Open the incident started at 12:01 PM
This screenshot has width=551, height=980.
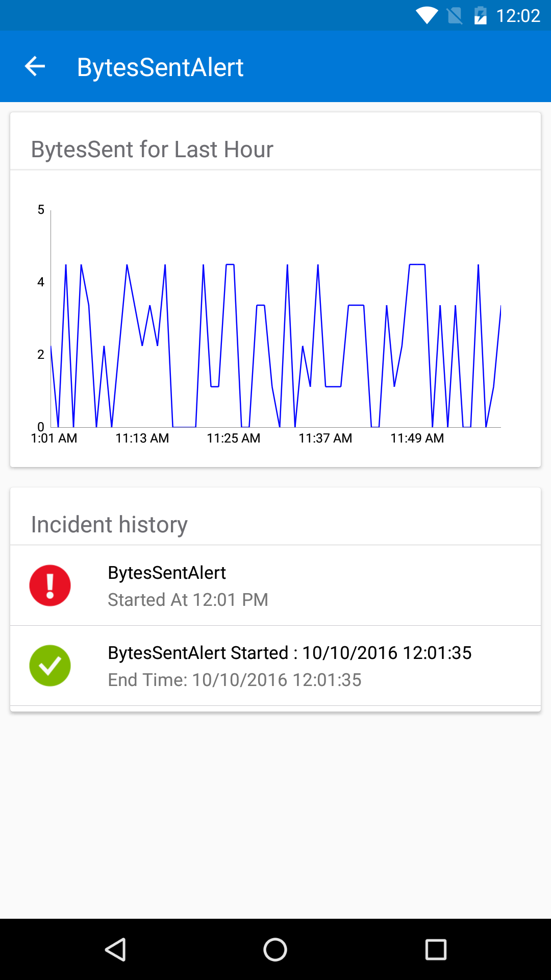275,585
